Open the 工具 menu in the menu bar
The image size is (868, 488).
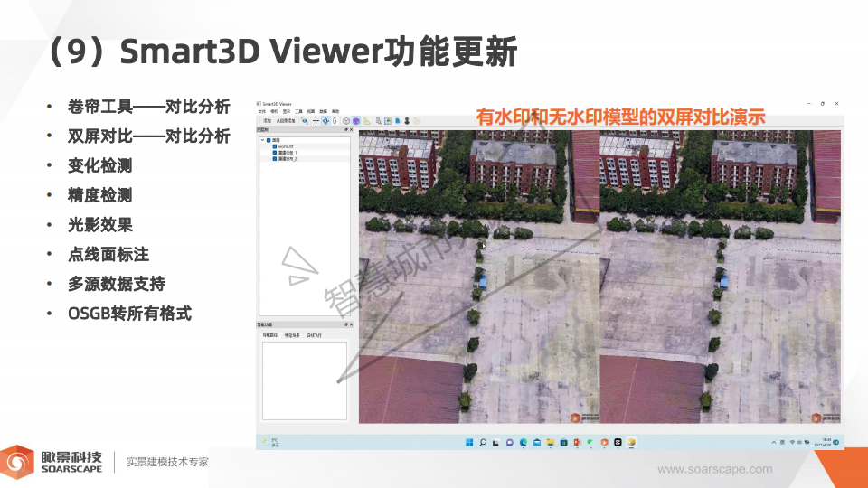(298, 111)
